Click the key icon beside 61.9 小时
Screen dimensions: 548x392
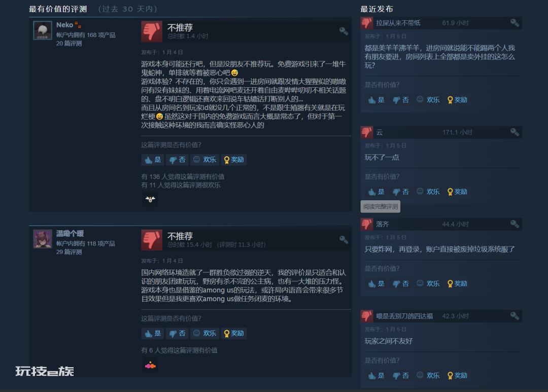(x=515, y=23)
